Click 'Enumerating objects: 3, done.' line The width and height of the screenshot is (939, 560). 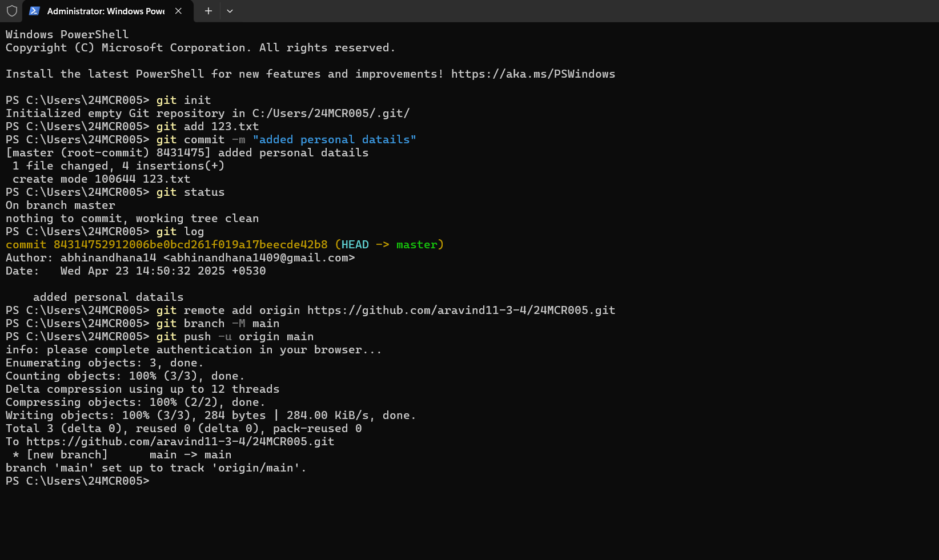105,363
